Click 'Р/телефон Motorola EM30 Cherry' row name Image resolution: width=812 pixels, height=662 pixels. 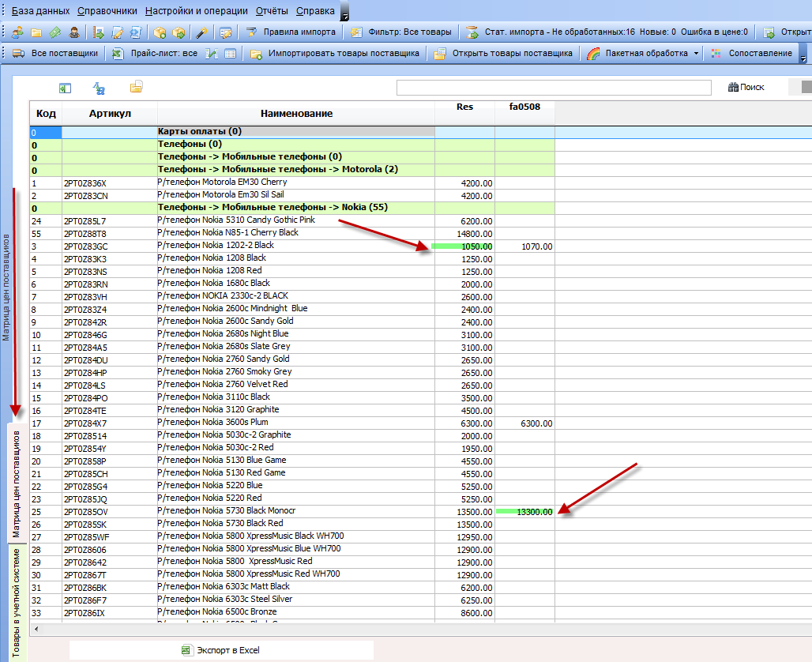222,182
